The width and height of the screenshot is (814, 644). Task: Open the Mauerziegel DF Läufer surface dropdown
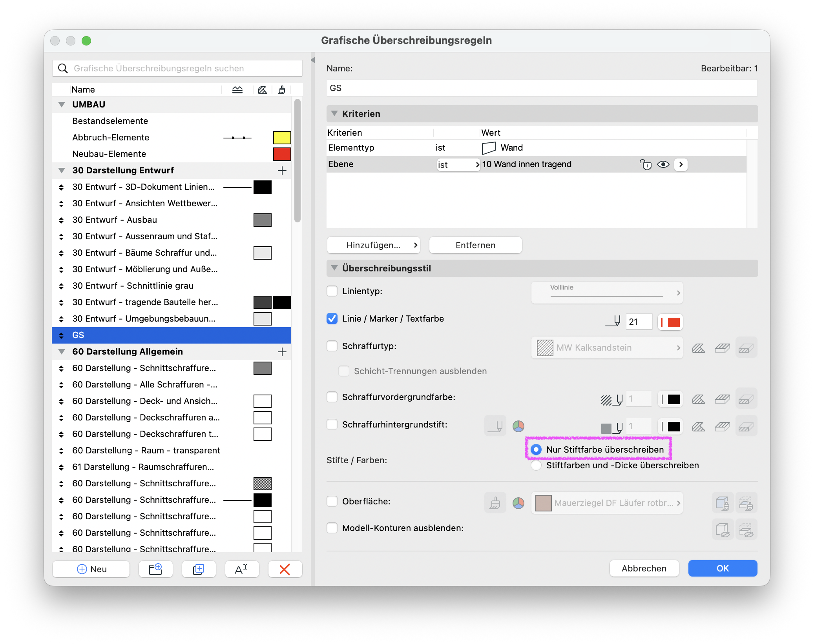pos(607,503)
